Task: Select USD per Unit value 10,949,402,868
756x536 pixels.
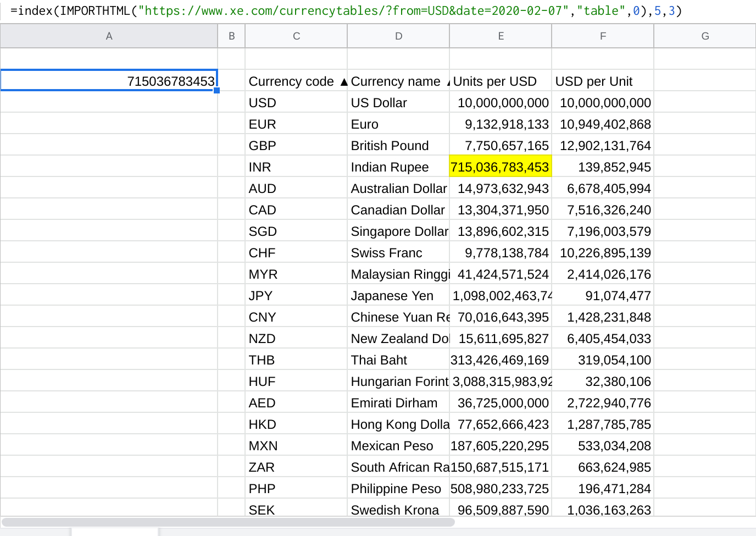Action: 603,123
